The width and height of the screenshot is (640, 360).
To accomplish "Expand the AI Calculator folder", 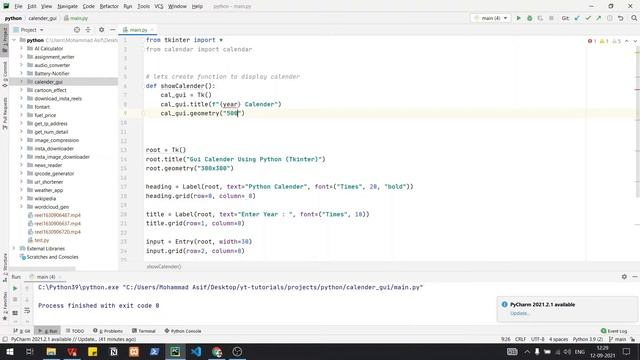I will click(x=21, y=48).
